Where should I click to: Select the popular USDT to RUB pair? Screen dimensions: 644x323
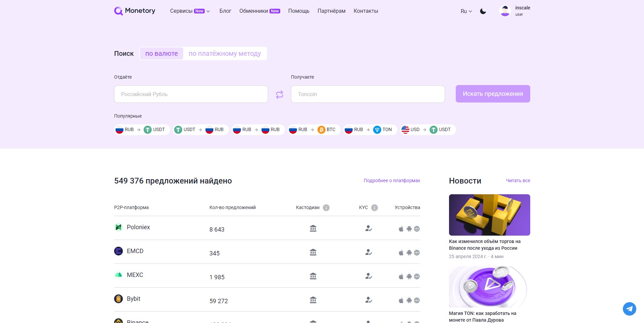[201, 130]
